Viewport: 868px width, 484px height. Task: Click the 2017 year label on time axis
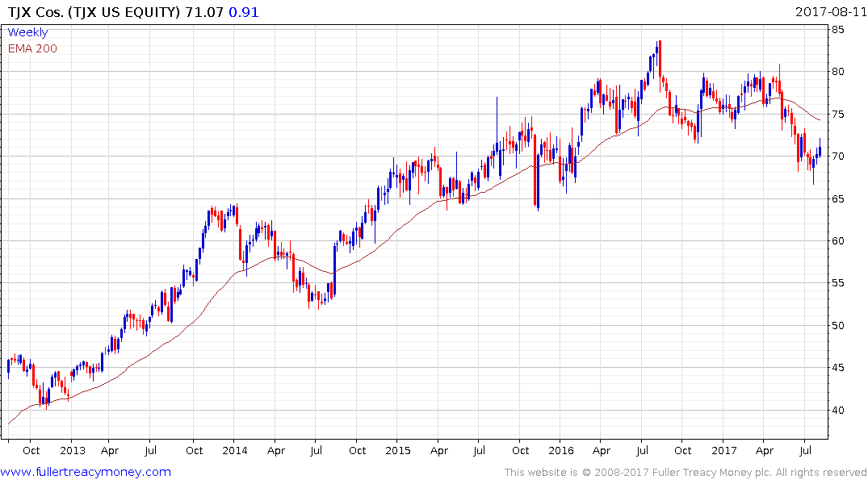(x=724, y=450)
